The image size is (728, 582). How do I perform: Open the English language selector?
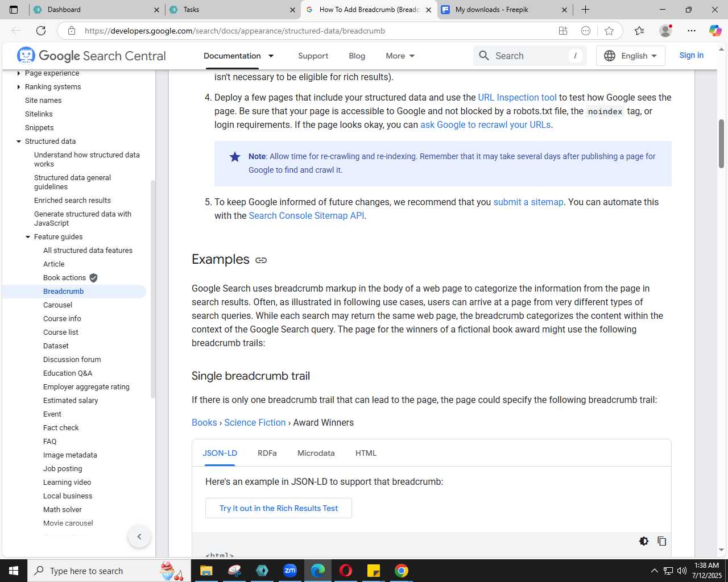[x=631, y=56]
